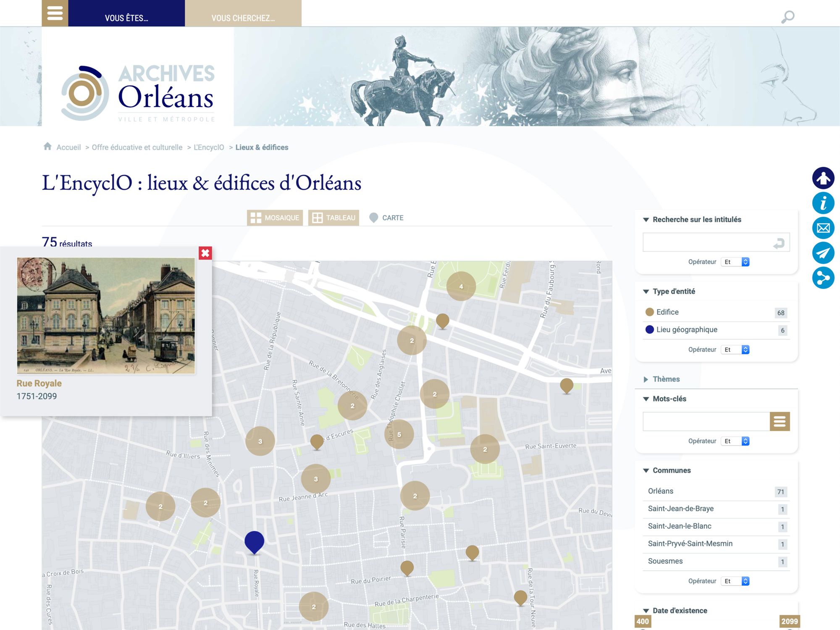Filter by commune Saint-Jean-de-Braye
This screenshot has height=630, width=840.
[680, 509]
